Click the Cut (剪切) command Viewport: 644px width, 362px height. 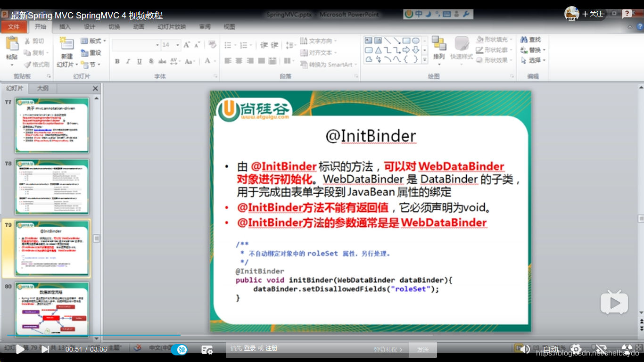coord(34,41)
